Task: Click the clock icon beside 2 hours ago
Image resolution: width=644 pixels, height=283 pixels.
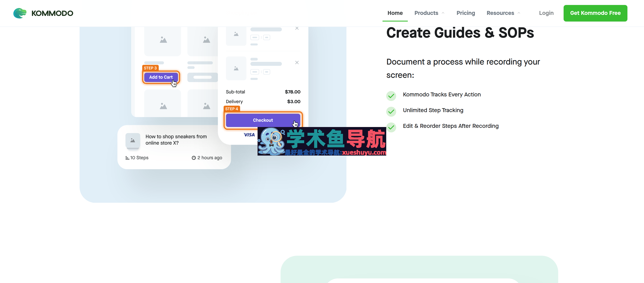Action: coord(194,158)
